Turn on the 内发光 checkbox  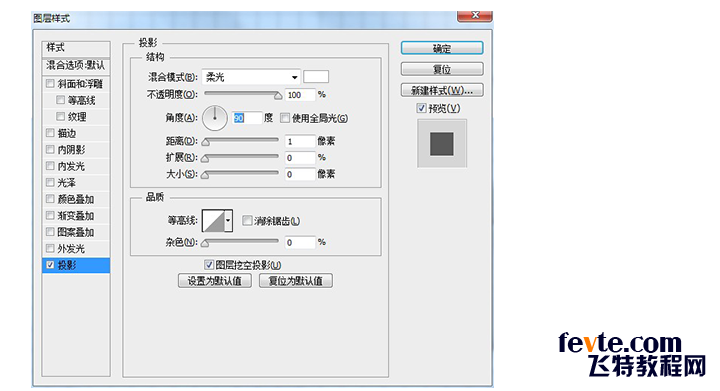(50, 166)
